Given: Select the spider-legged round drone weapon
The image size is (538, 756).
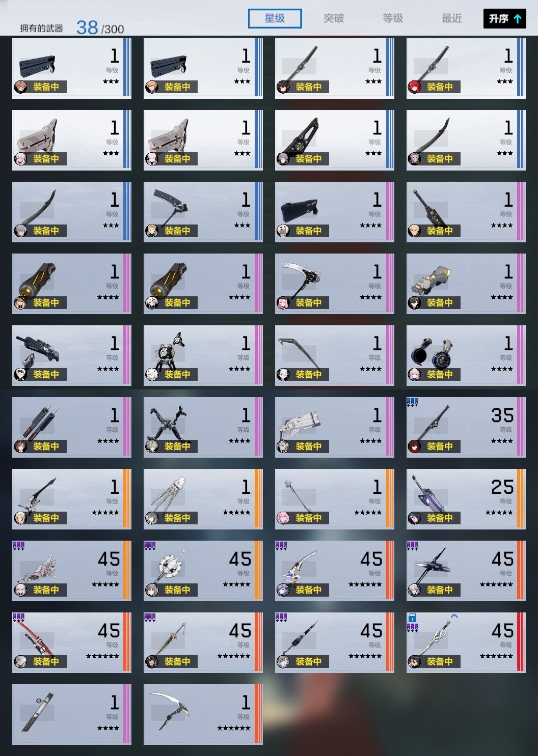Looking at the screenshot, I should 203,355.
